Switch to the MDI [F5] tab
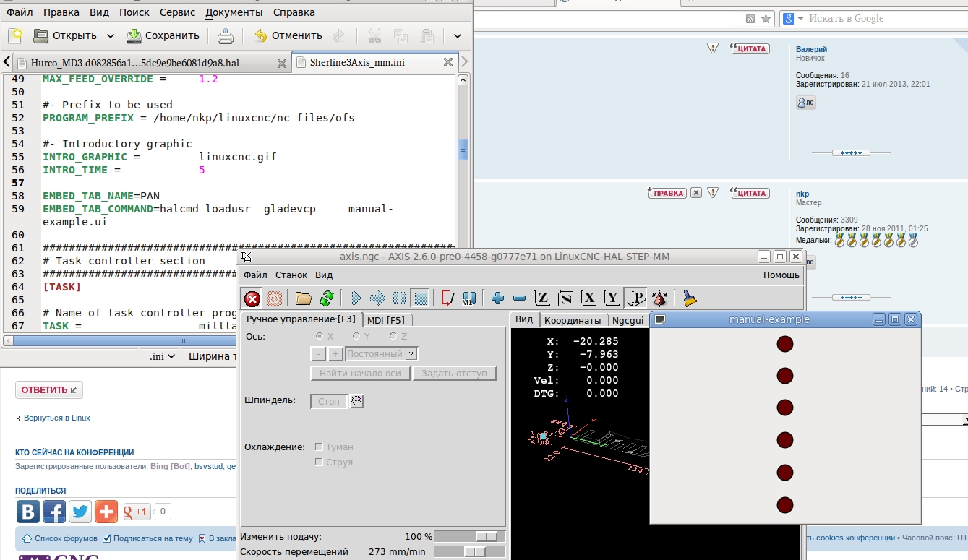 [x=387, y=320]
